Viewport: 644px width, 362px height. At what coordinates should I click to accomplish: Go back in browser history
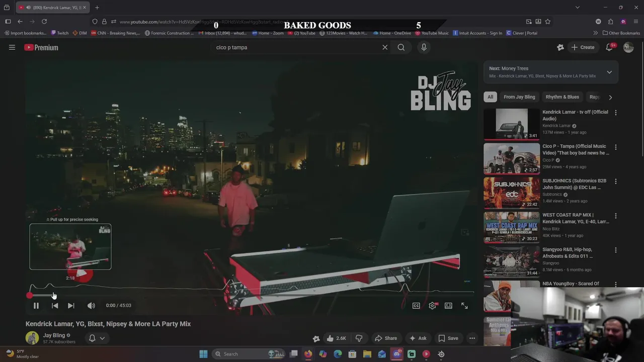pos(20,22)
